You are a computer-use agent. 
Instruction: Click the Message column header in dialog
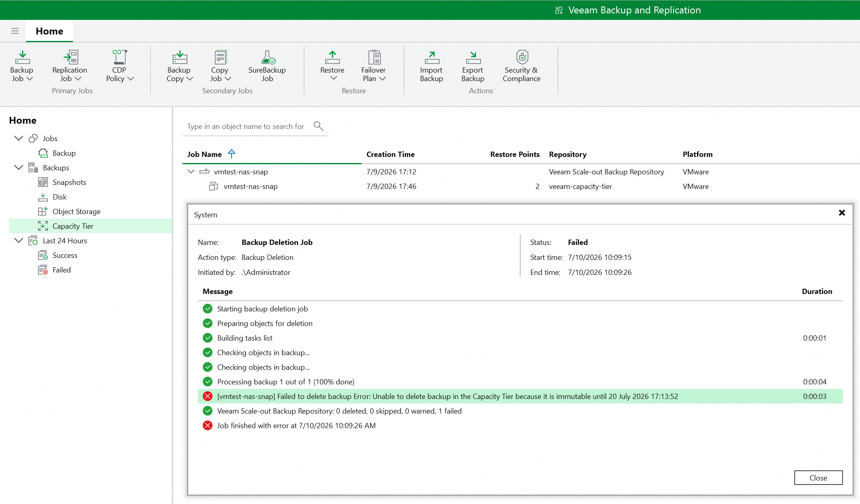[x=218, y=292]
